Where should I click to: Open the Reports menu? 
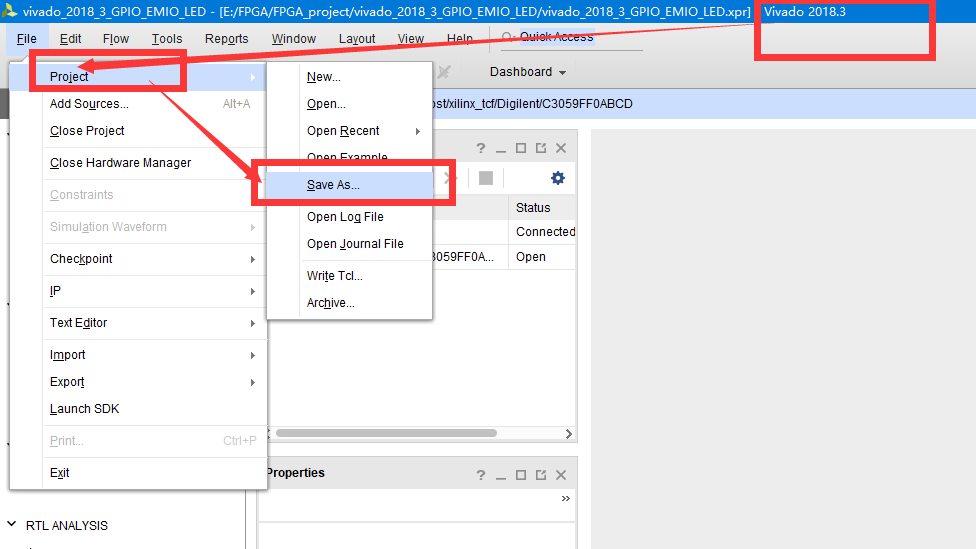(227, 39)
